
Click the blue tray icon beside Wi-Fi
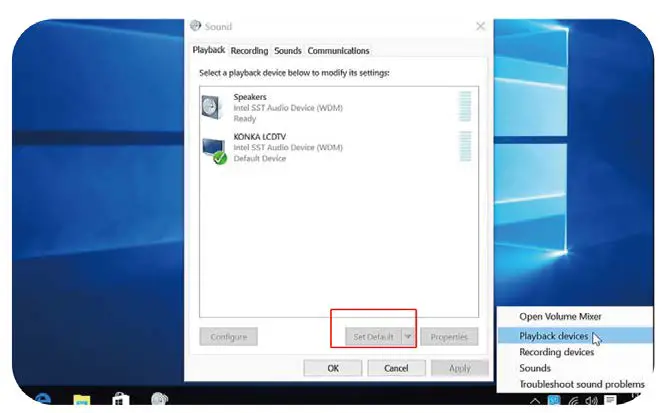point(554,400)
